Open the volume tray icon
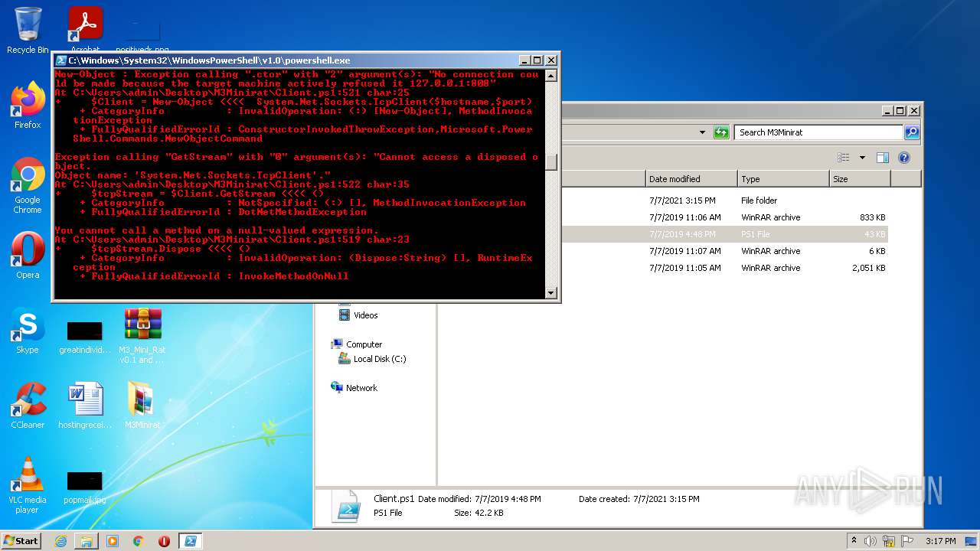The height and width of the screenshot is (551, 980). (x=871, y=541)
